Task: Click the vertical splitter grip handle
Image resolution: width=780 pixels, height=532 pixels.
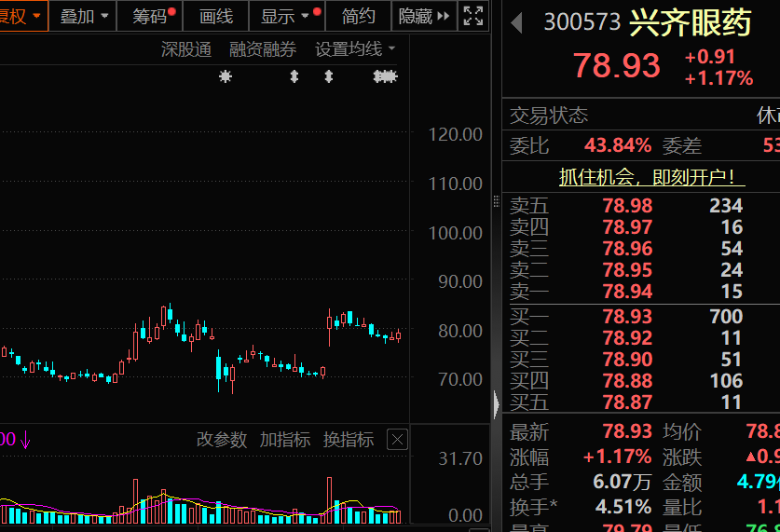Action: (x=496, y=200)
